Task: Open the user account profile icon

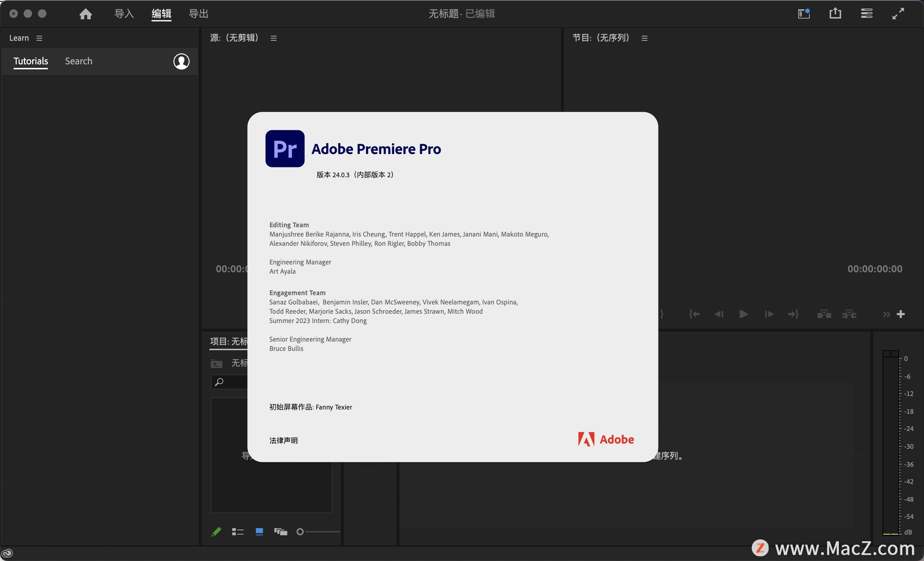Action: coord(181,61)
